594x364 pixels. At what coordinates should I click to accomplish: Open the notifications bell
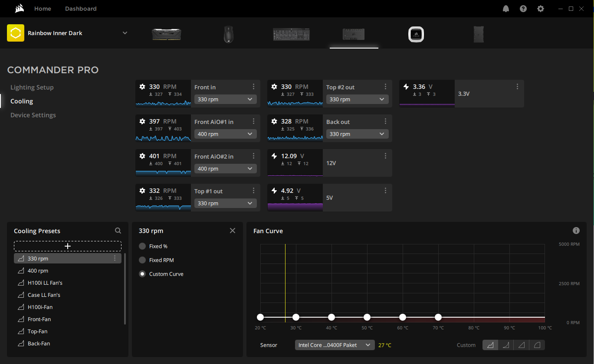coord(506,9)
